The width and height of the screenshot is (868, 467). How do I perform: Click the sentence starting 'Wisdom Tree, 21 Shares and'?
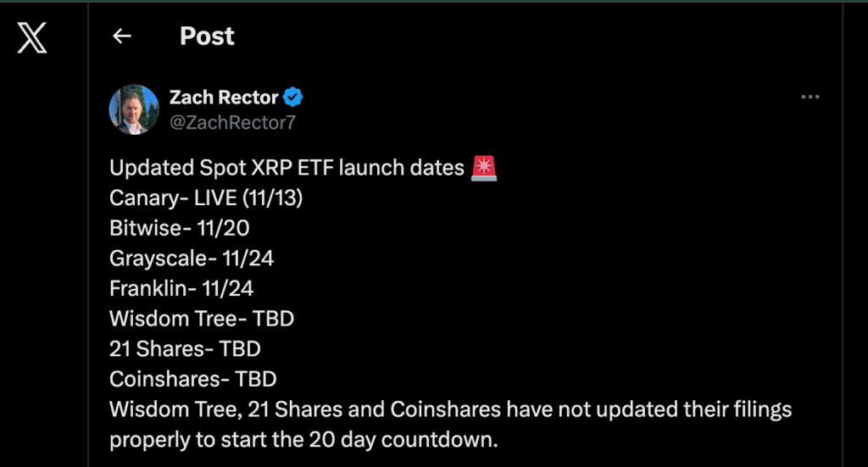click(x=450, y=409)
